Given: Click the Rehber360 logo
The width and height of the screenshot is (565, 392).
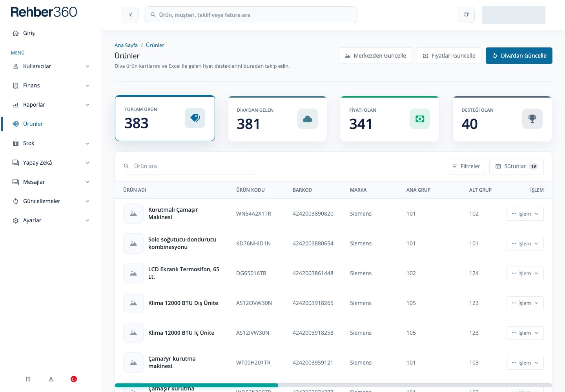Looking at the screenshot, I should [x=44, y=12].
